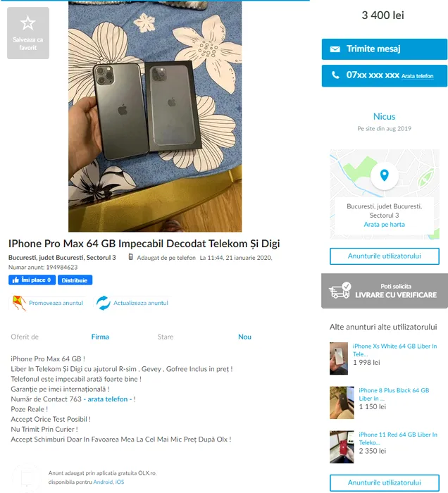Viewport: 448px width, 493px height.
Task: Click the map location pin
Action: pyautogui.click(x=384, y=175)
